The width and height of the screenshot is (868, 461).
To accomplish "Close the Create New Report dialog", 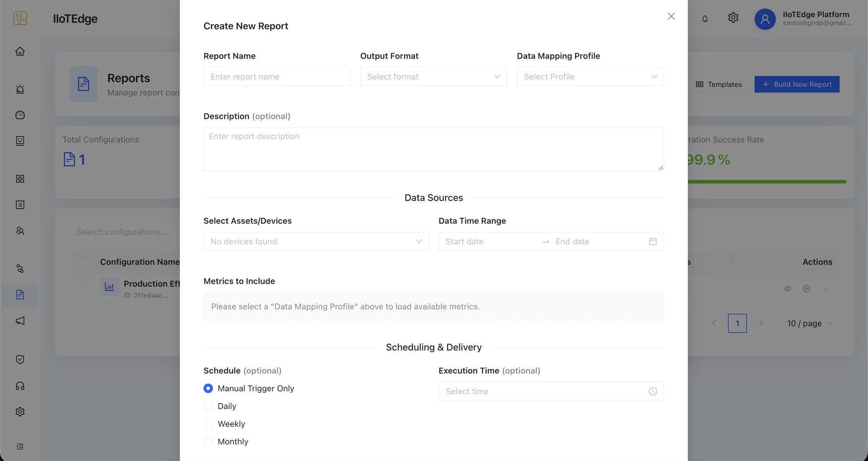I will click(671, 16).
